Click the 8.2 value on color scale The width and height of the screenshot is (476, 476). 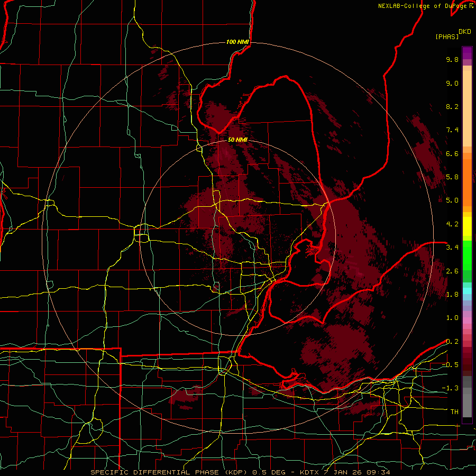point(452,106)
